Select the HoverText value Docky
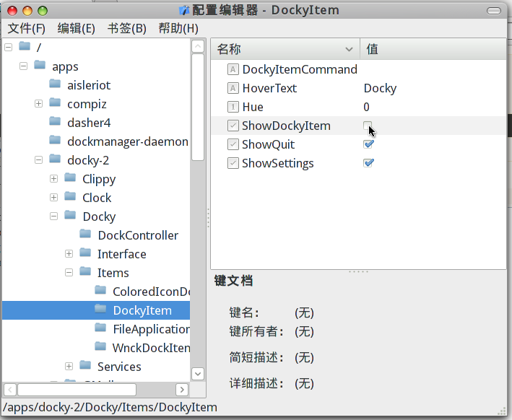 click(x=380, y=89)
